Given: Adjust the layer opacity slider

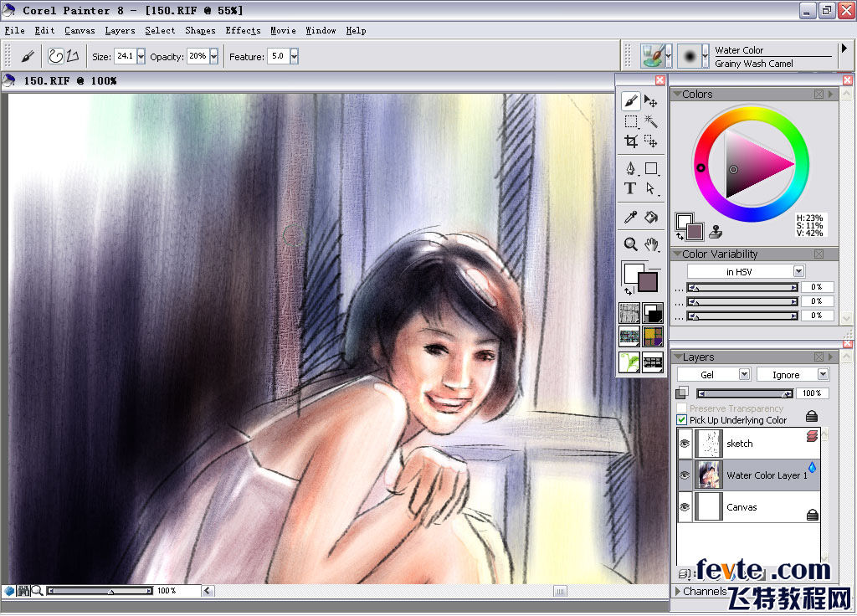Looking at the screenshot, I should (x=745, y=393).
